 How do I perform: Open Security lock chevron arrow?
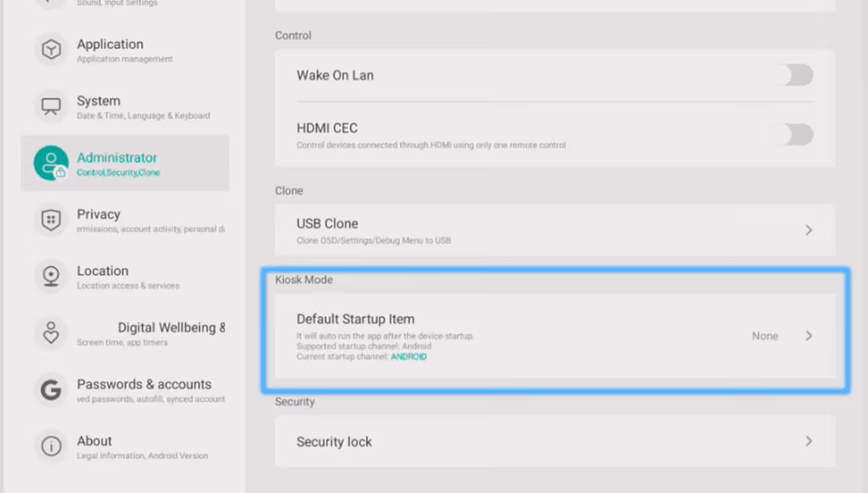(809, 441)
